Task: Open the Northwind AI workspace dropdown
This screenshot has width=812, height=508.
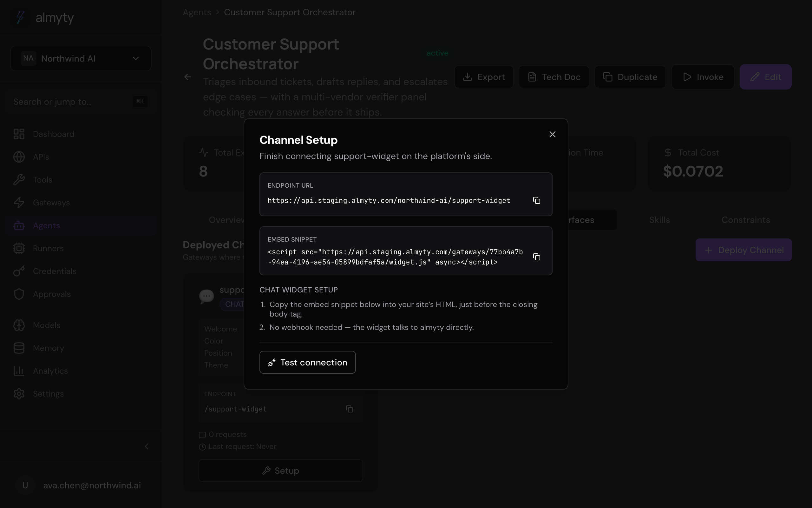Action: click(x=81, y=58)
